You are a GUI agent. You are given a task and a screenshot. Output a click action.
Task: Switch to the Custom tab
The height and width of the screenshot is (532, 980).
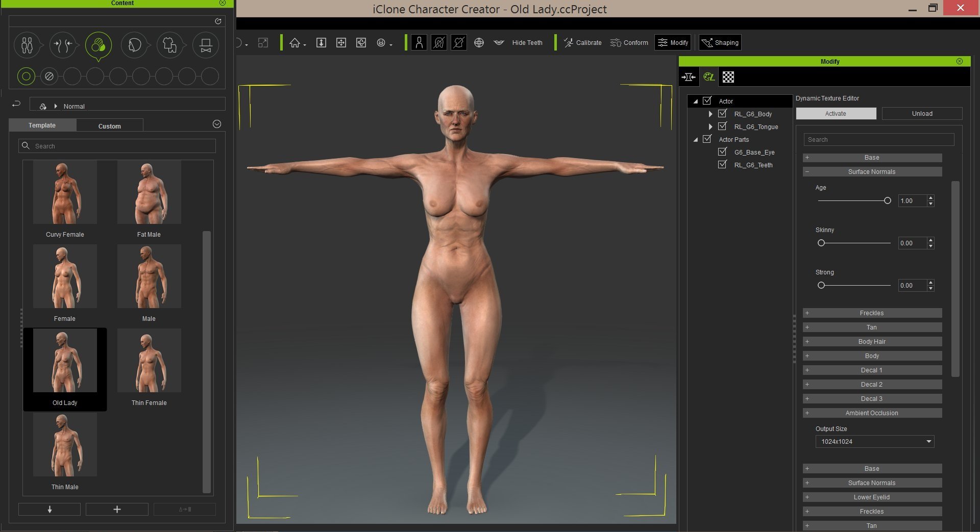(x=109, y=126)
